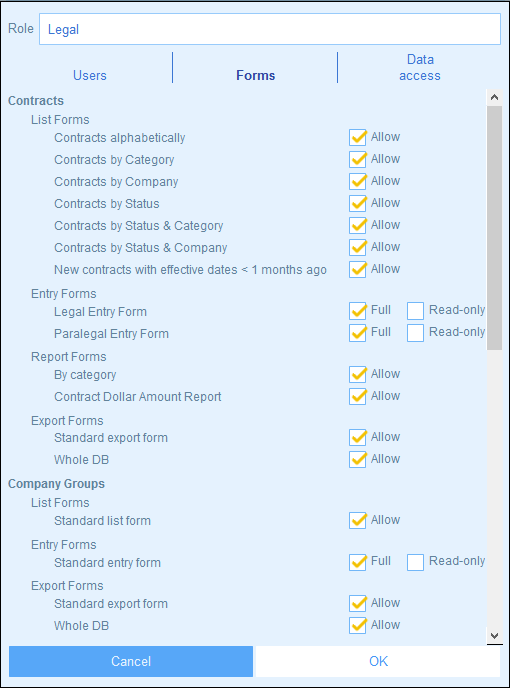The height and width of the screenshot is (688, 510).
Task: Click the Cancel button
Action: click(x=131, y=661)
